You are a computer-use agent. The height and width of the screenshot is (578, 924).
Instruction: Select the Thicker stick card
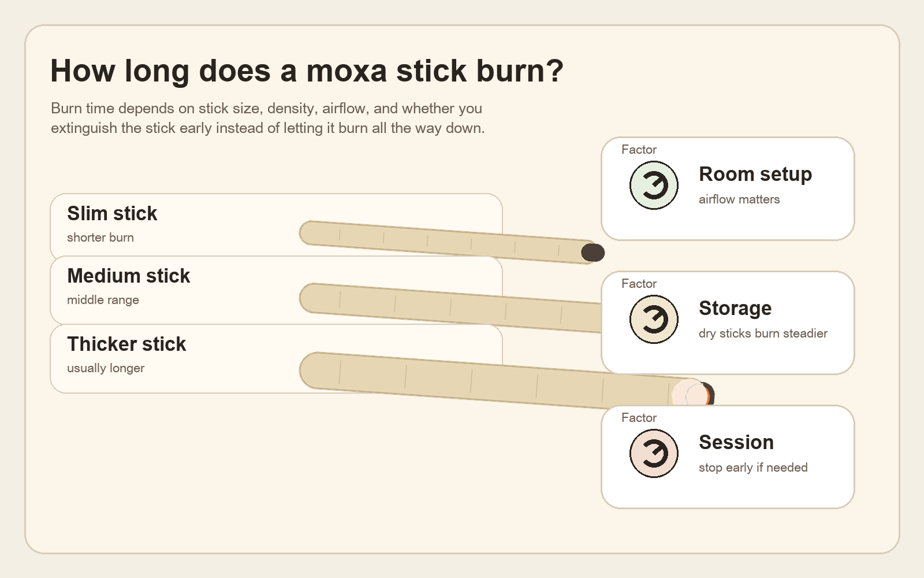276,358
